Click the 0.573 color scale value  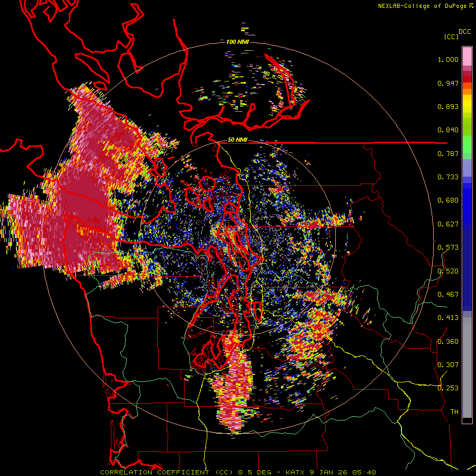pos(448,248)
